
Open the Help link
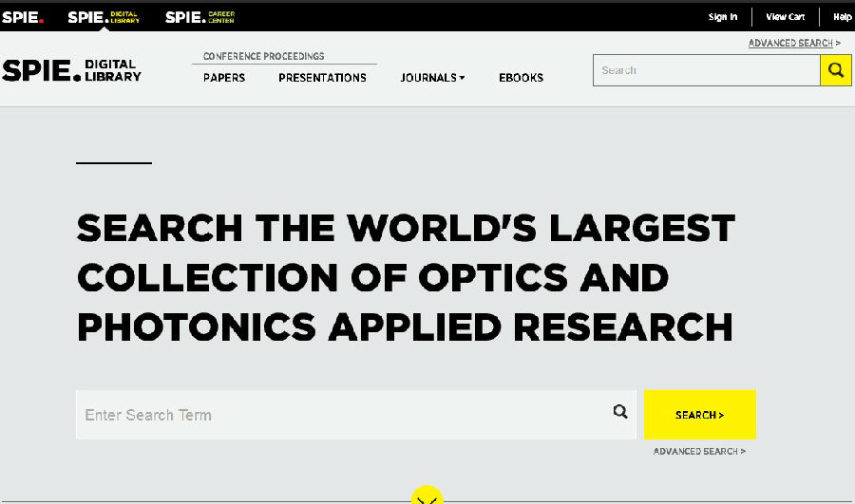[842, 17]
